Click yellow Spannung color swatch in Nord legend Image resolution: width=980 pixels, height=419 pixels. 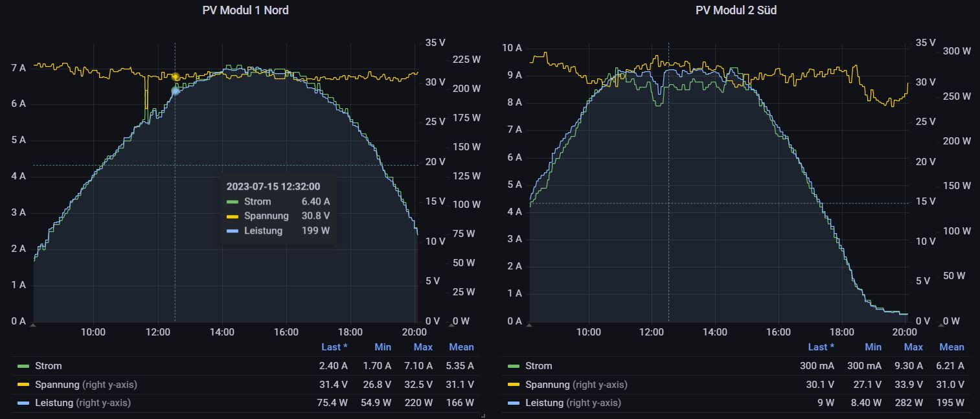pos(23,385)
